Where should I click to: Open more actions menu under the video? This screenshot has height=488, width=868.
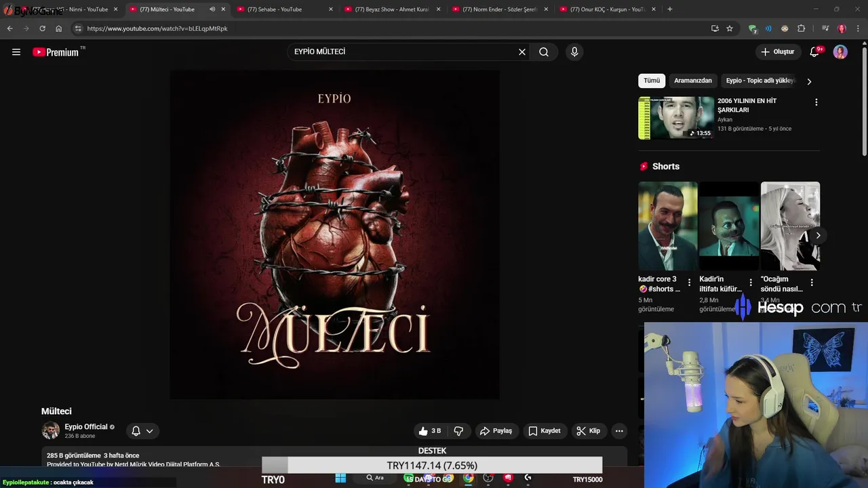point(619,431)
